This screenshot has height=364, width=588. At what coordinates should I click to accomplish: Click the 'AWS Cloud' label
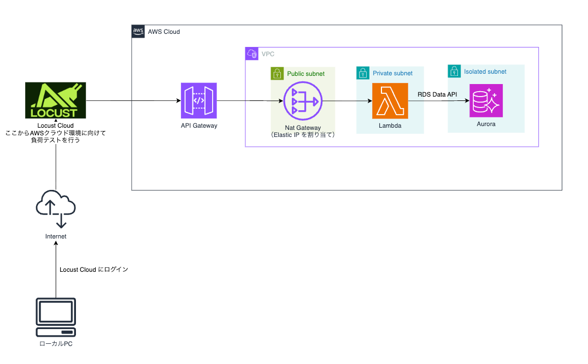pyautogui.click(x=164, y=32)
